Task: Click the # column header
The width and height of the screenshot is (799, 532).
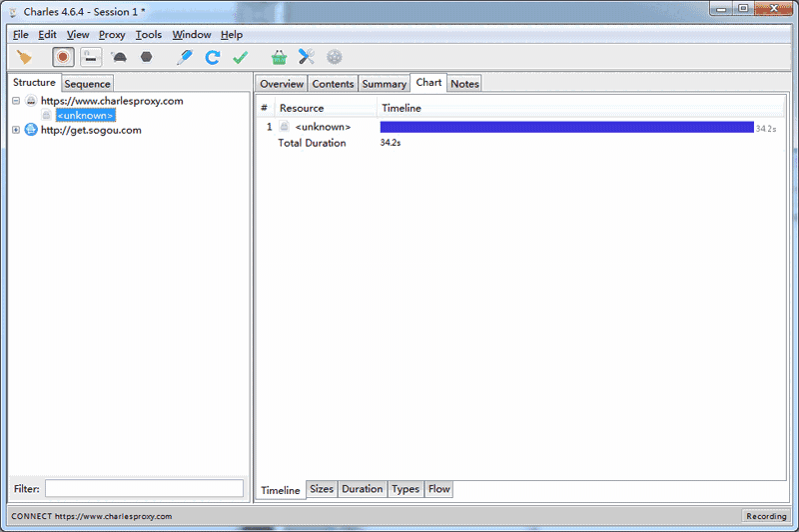Action: pyautogui.click(x=264, y=108)
